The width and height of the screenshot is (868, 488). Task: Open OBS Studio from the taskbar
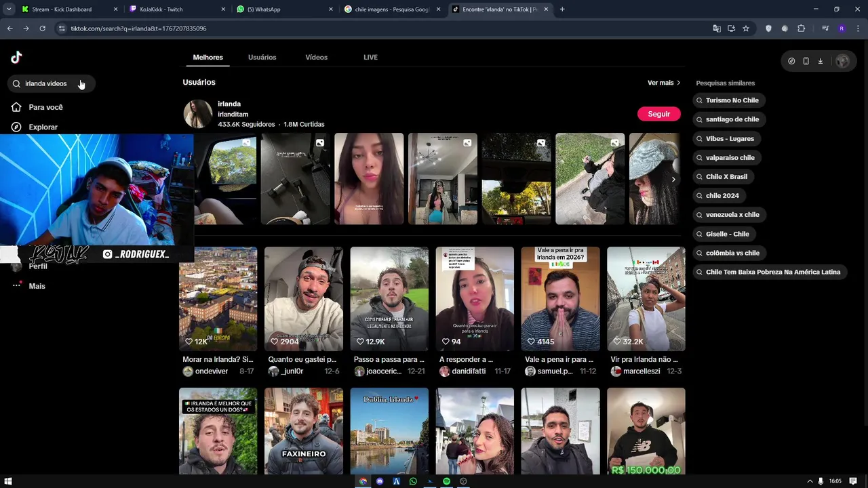[x=463, y=481]
